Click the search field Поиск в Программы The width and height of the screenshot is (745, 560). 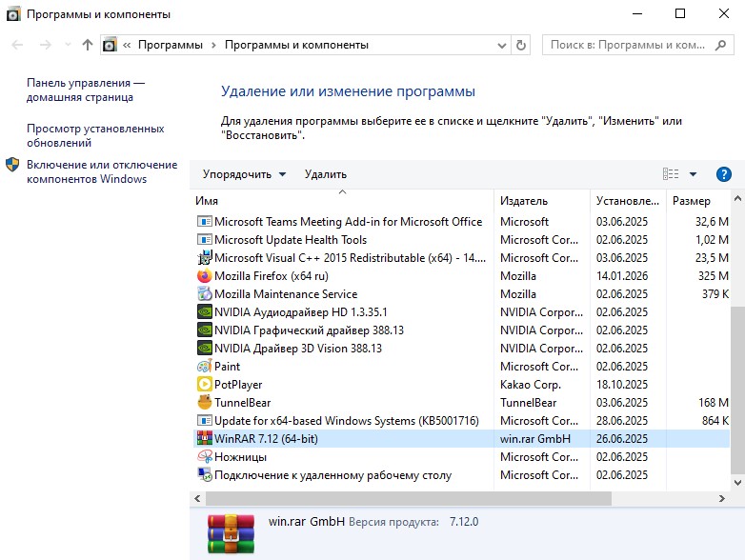coord(629,45)
